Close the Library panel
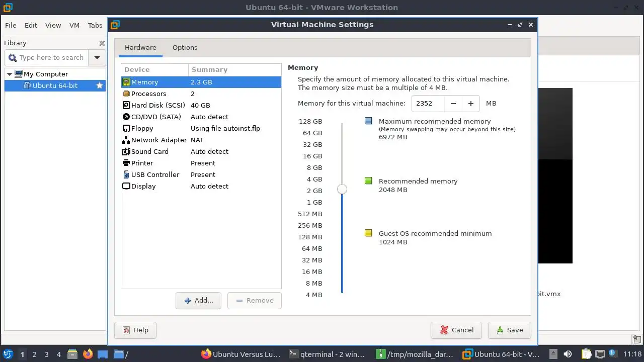This screenshot has height=362, width=644. [102, 43]
